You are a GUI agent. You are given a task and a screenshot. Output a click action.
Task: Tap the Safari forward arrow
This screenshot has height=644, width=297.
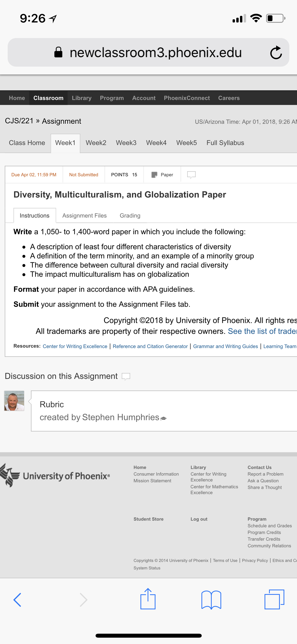pyautogui.click(x=83, y=600)
